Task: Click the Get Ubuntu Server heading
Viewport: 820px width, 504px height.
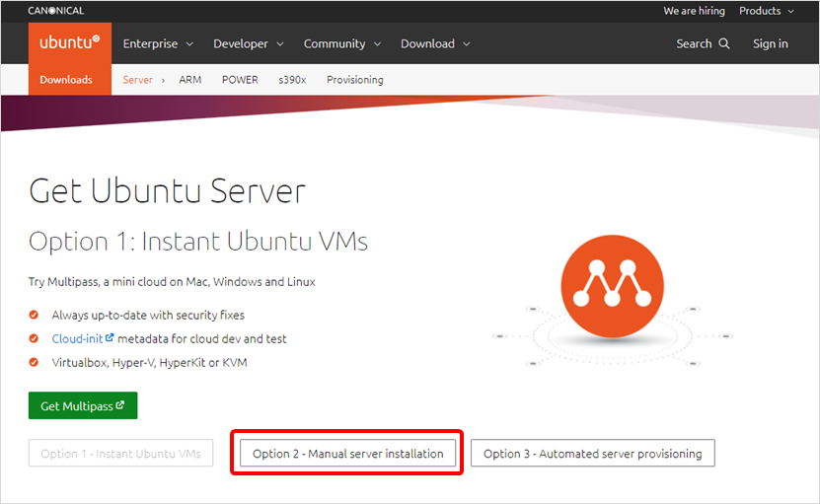Action: click(167, 190)
